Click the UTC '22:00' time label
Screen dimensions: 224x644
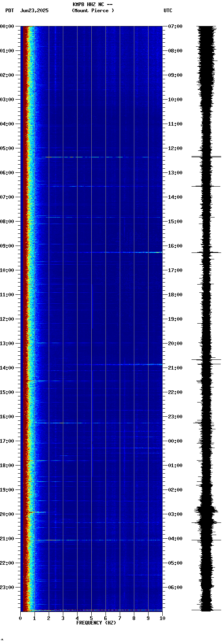tap(175, 392)
